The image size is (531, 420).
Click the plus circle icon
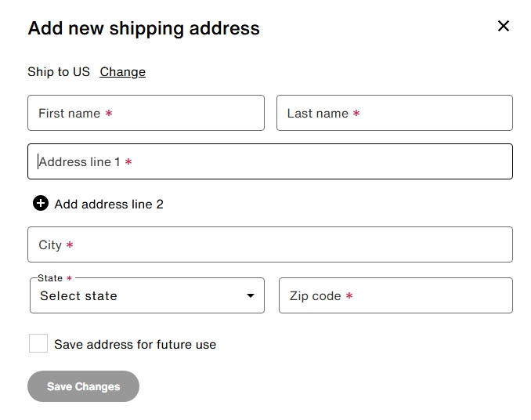point(41,204)
